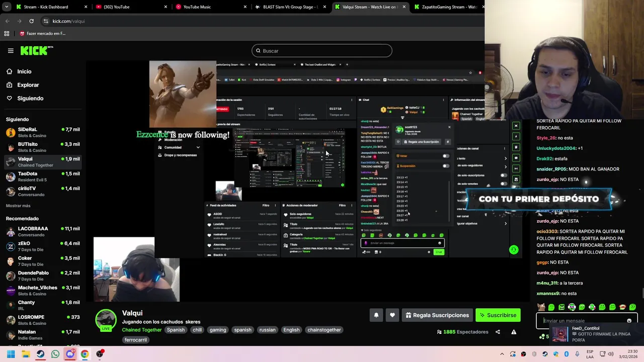Viewport: 644px width, 362px height.
Task: Click the russian tag
Action: [267, 330]
